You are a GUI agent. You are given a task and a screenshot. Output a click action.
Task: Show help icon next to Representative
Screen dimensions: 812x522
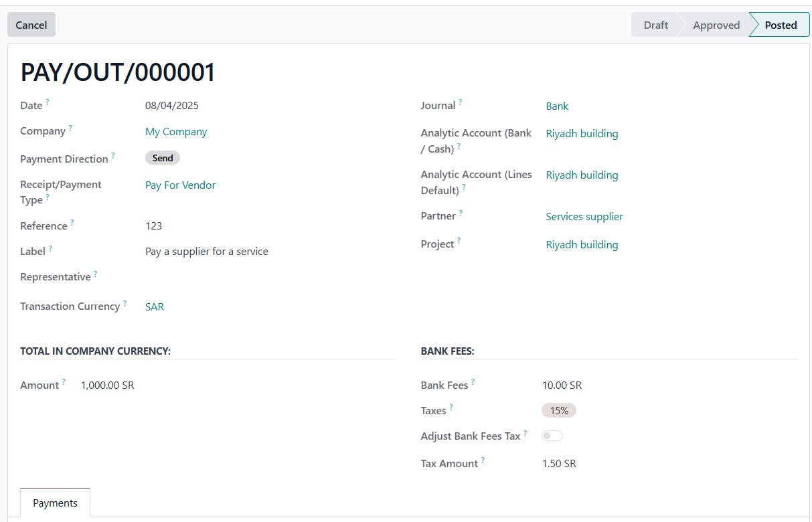tap(96, 274)
